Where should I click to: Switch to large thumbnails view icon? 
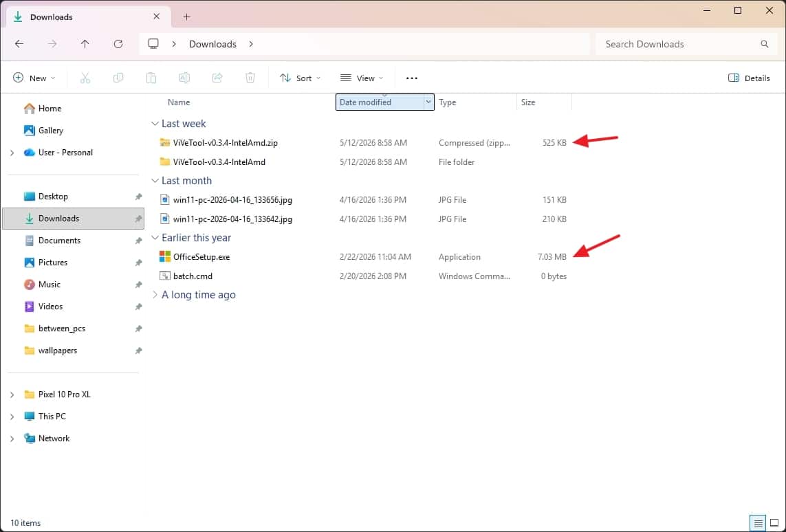pyautogui.click(x=774, y=524)
